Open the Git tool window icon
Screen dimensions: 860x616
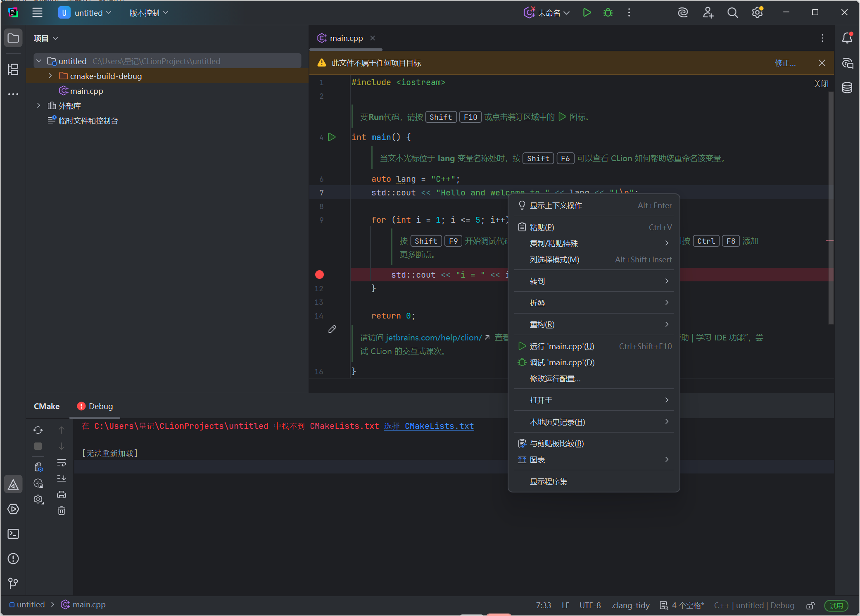[x=13, y=583]
